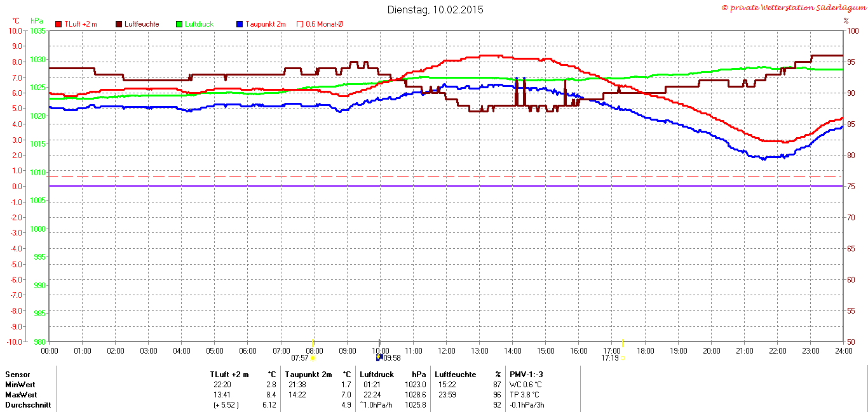This screenshot has height=412, width=868.
Task: Select the Luftfeuchte legend label
Action: point(142,24)
